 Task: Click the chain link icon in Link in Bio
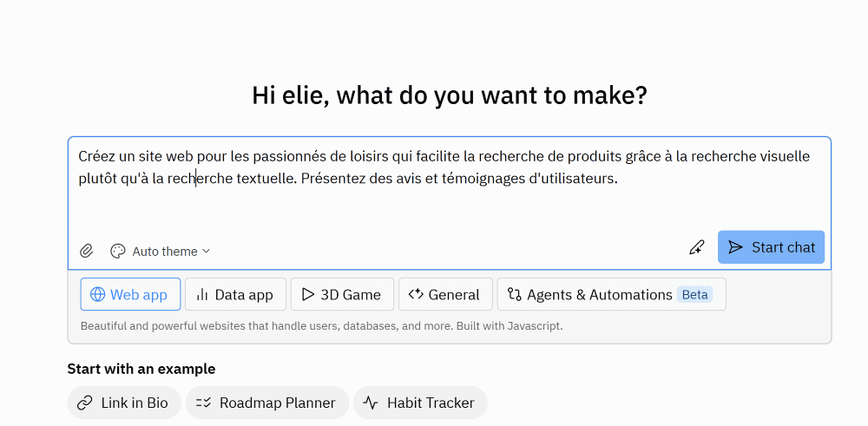[x=85, y=403]
